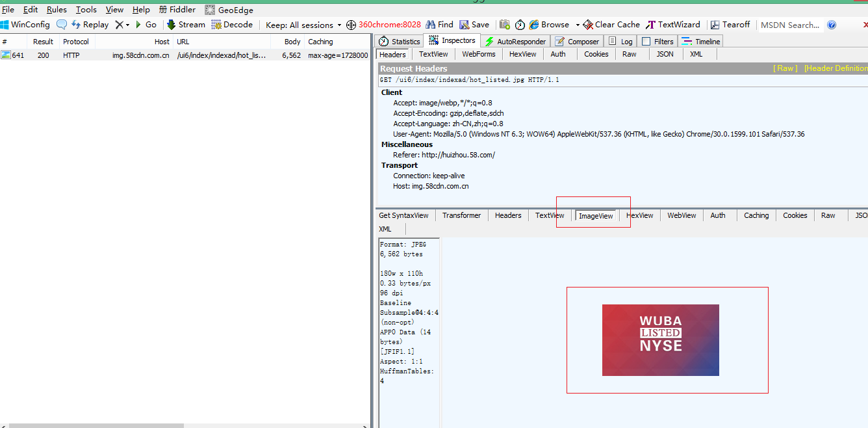Click the Referer header value
868x428 pixels.
(x=458, y=155)
